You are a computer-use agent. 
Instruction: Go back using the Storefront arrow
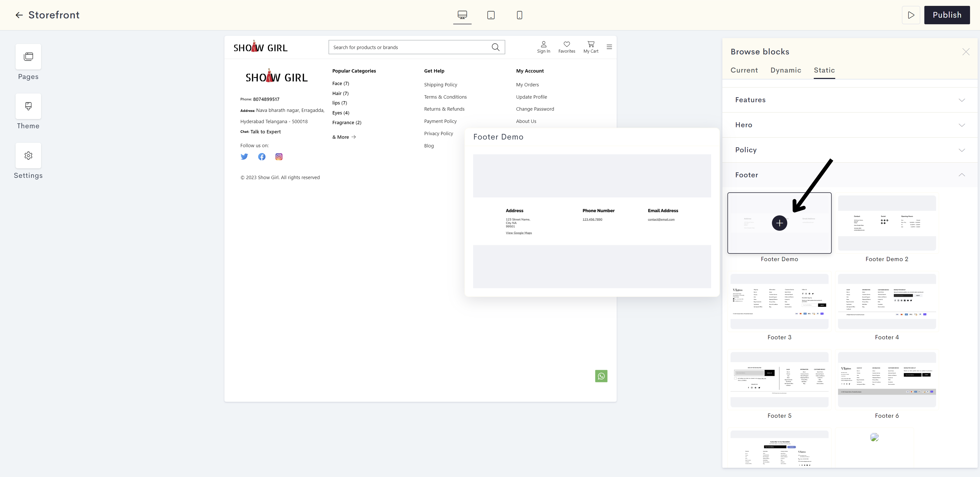[x=19, y=15]
